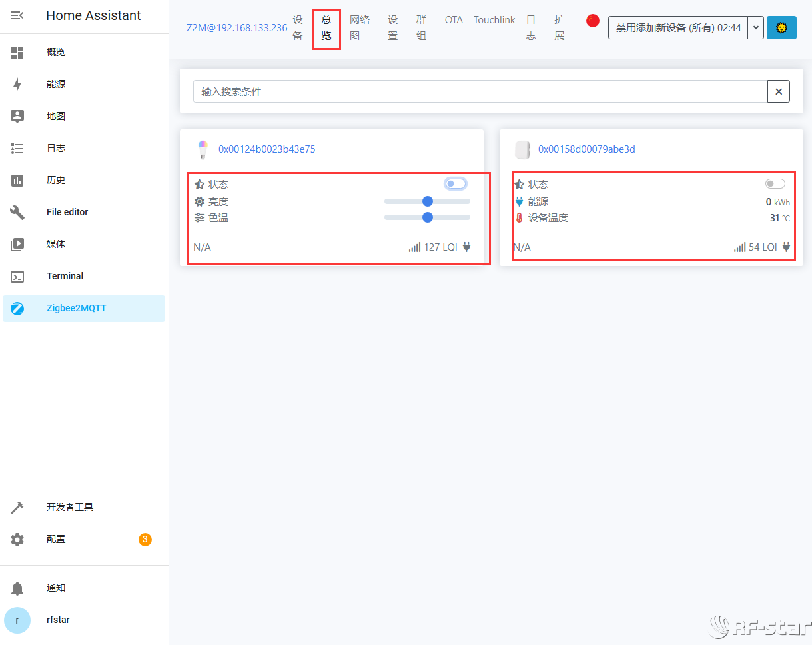812x645 pixels.
Task: Click 禁用添加新设备 (所有) button
Action: (678, 28)
